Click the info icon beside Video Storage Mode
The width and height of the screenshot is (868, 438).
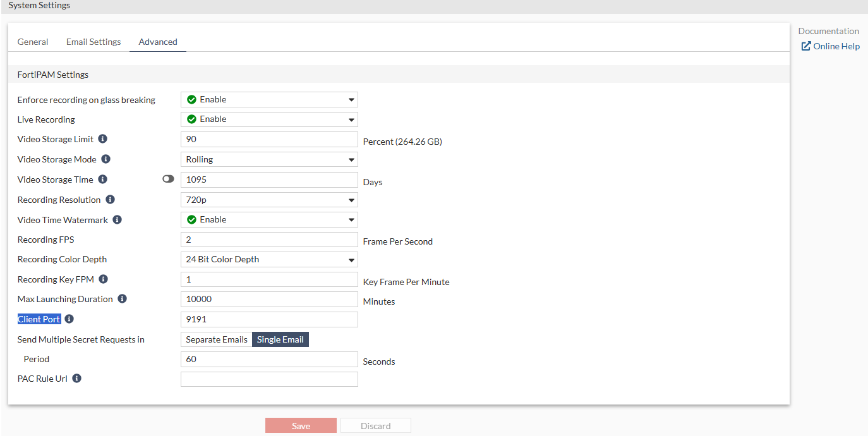[105, 159]
